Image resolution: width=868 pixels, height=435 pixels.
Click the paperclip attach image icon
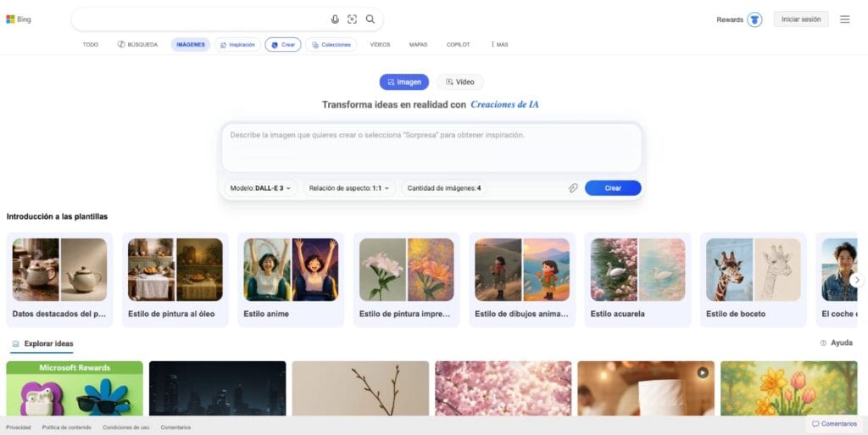(573, 188)
